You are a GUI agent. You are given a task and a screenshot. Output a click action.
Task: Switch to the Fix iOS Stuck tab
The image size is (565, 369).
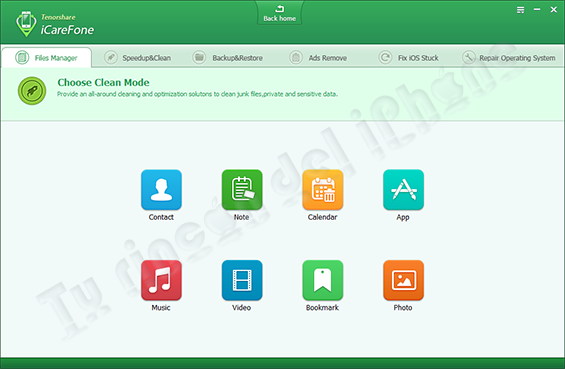[409, 58]
